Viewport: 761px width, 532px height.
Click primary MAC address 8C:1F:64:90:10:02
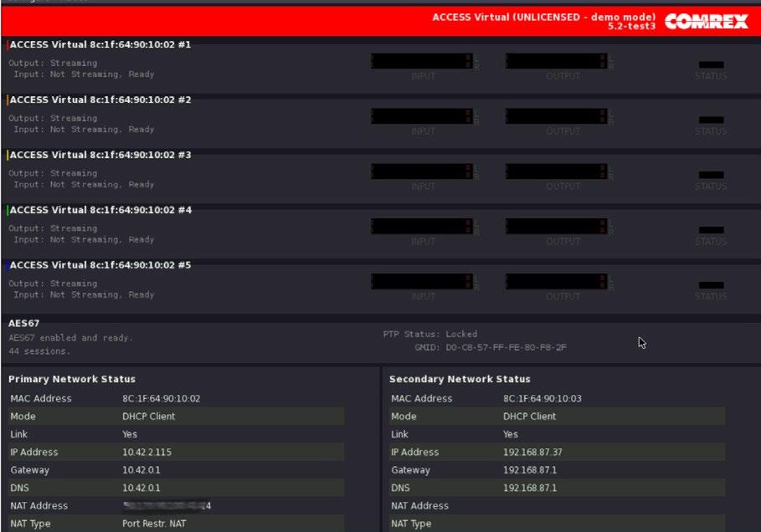[161, 399]
